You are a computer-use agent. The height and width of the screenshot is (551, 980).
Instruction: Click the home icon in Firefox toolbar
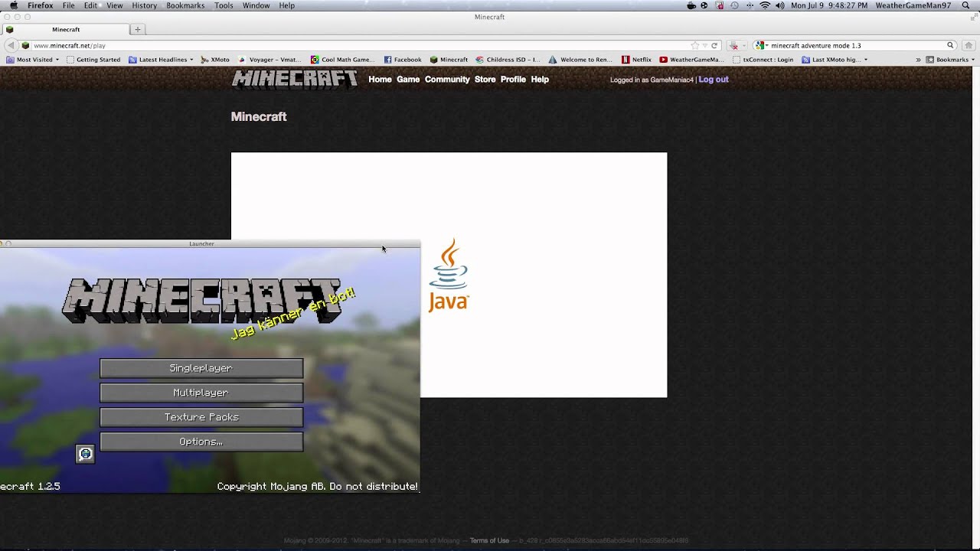pos(969,45)
